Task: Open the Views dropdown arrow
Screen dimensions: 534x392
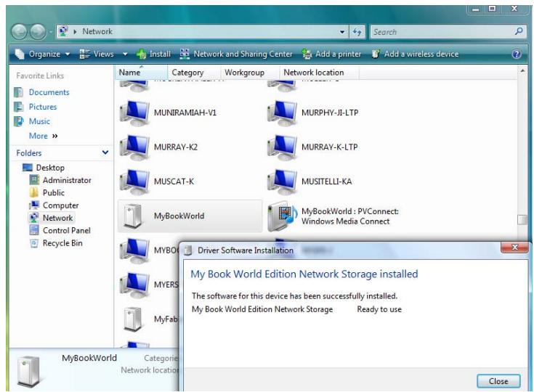Action: [125, 54]
